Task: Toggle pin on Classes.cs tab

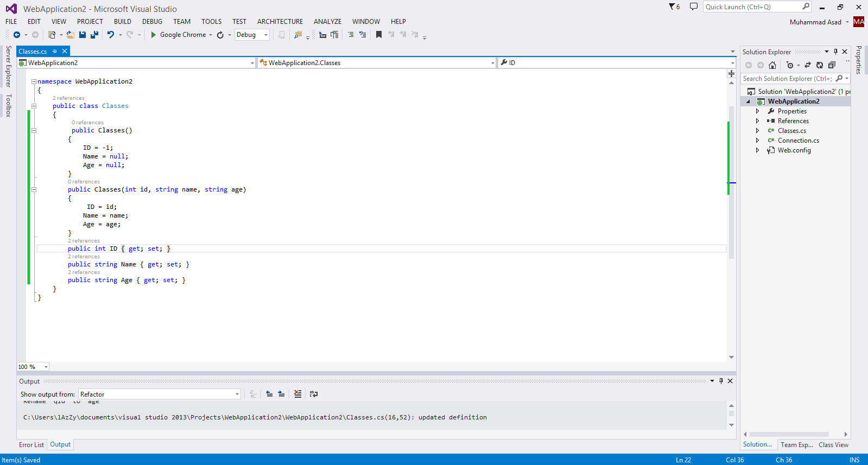Action: (55, 52)
